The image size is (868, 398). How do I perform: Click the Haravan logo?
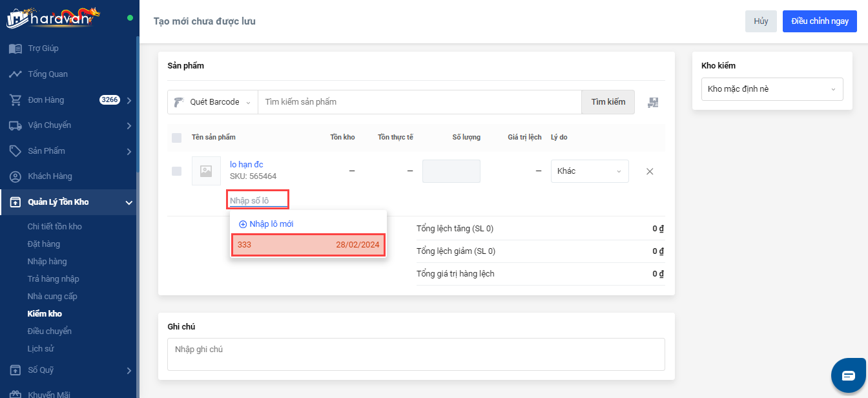[x=54, y=17]
